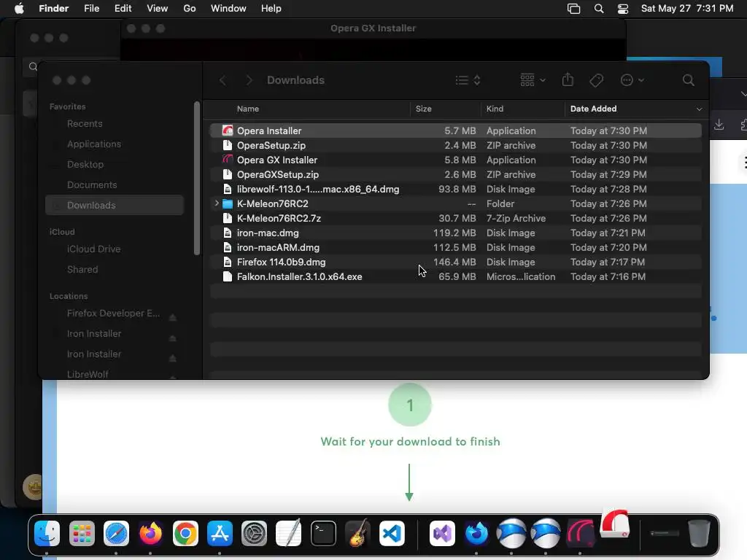Image resolution: width=747 pixels, height=560 pixels.
Task: Open the Trash in the Dock
Action: click(699, 533)
